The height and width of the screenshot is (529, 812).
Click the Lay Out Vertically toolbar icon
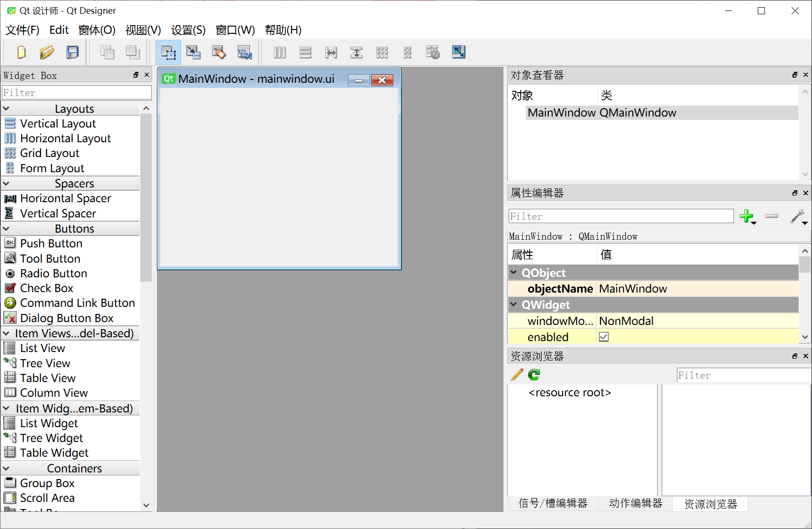(x=306, y=52)
